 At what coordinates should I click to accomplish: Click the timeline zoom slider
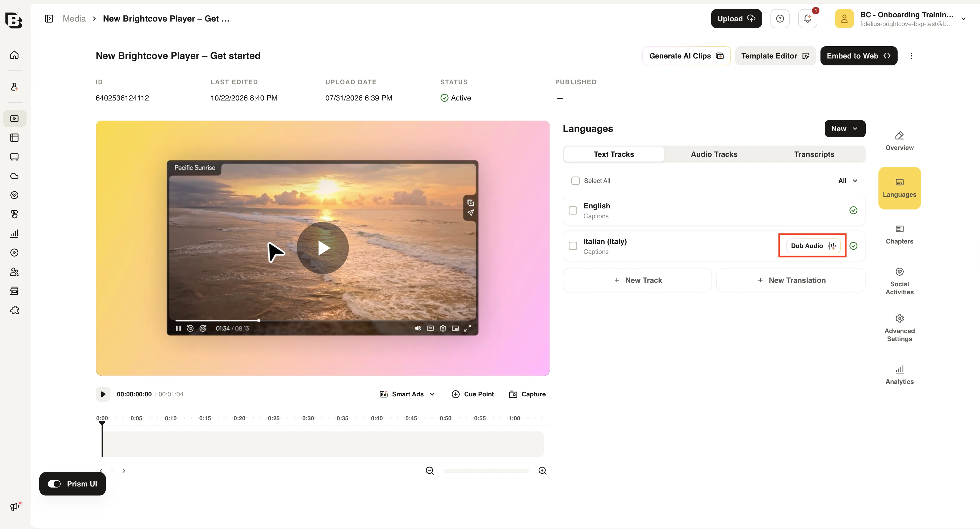click(486, 471)
